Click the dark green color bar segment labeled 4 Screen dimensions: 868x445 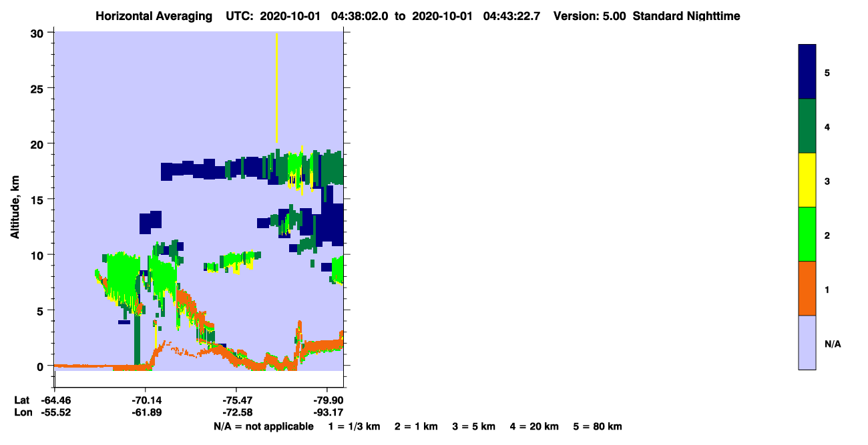807,126
